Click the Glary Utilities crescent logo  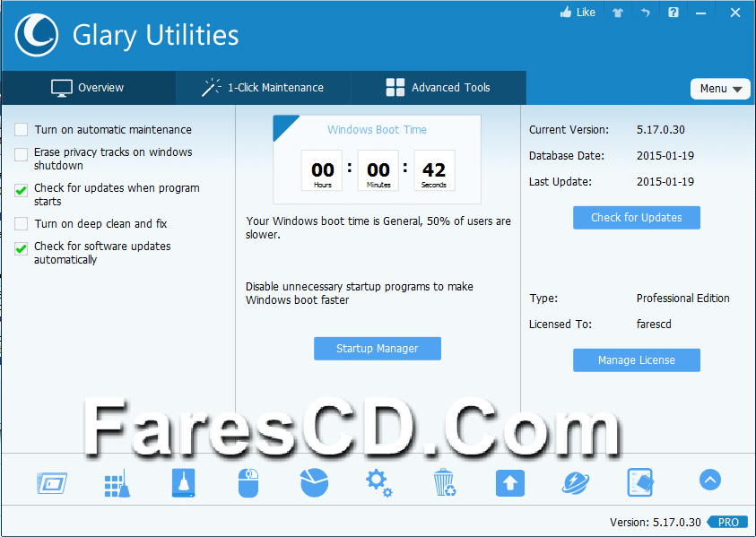point(37,35)
